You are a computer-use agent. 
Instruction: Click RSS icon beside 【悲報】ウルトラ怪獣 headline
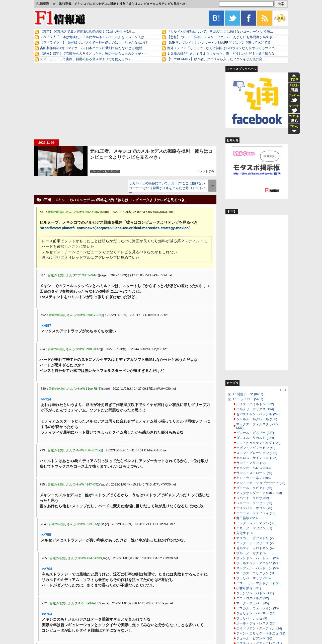click(x=164, y=37)
